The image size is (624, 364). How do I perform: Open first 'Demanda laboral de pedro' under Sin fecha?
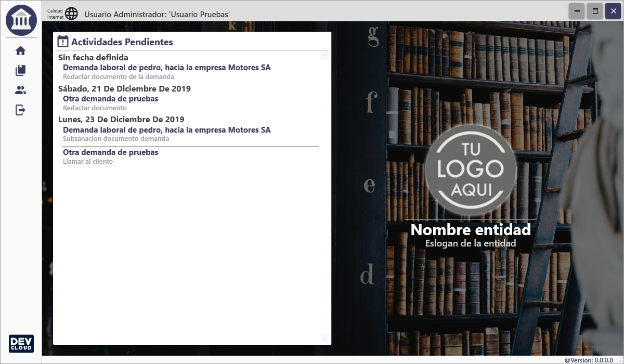point(166,68)
